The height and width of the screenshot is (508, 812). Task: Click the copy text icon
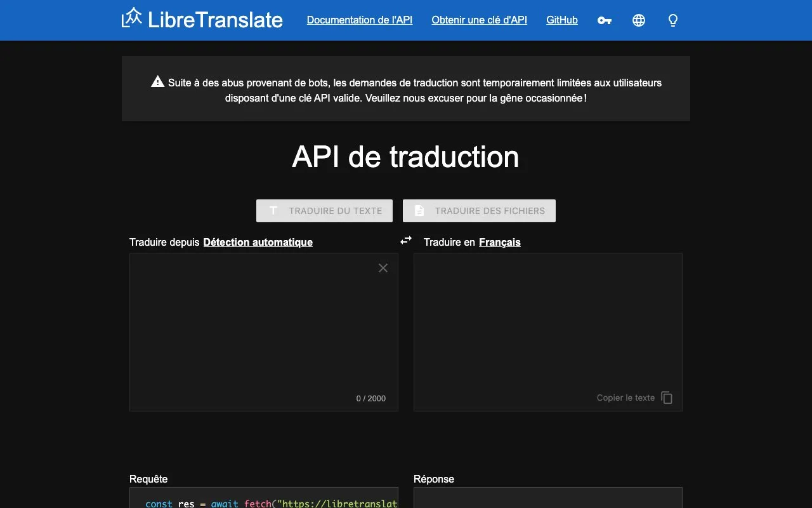click(667, 398)
